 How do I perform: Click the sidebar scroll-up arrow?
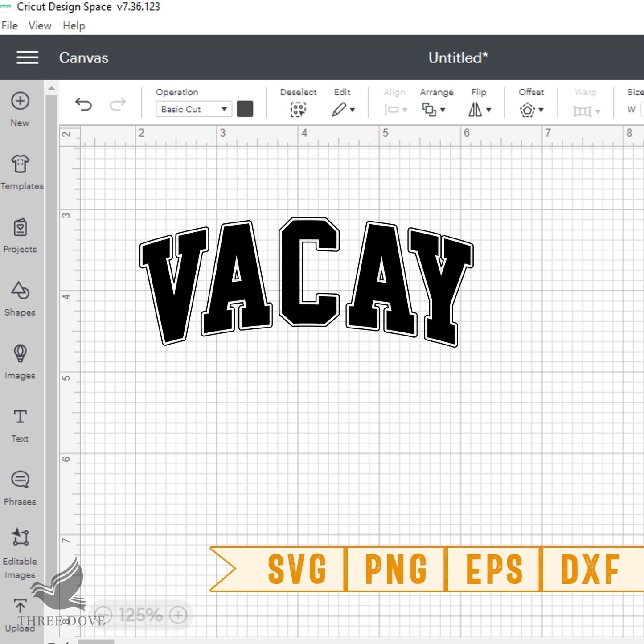tap(51, 88)
